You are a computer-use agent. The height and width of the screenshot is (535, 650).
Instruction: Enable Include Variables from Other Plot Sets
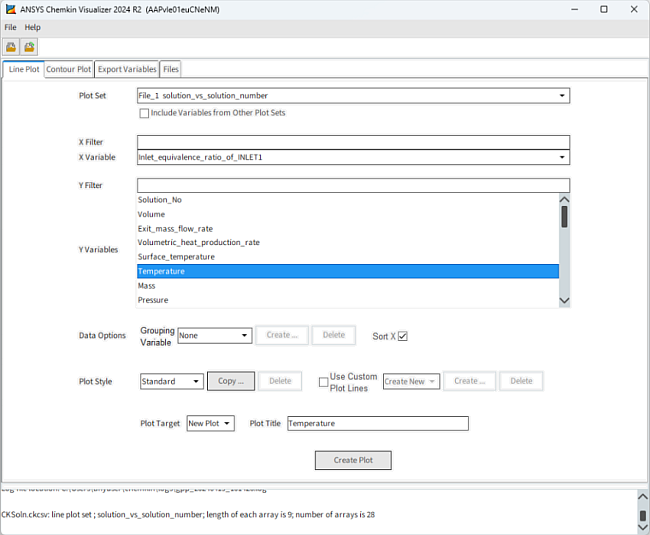pyautogui.click(x=144, y=113)
